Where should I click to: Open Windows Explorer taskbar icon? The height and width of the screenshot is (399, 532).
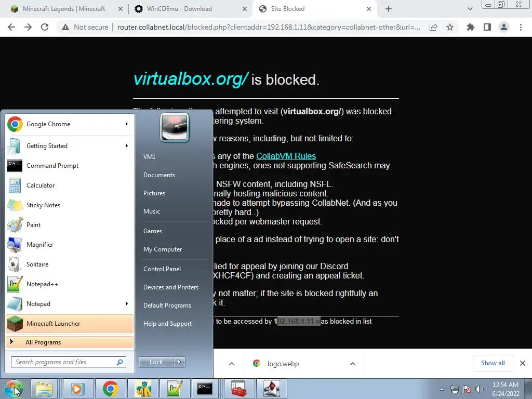pos(44,389)
